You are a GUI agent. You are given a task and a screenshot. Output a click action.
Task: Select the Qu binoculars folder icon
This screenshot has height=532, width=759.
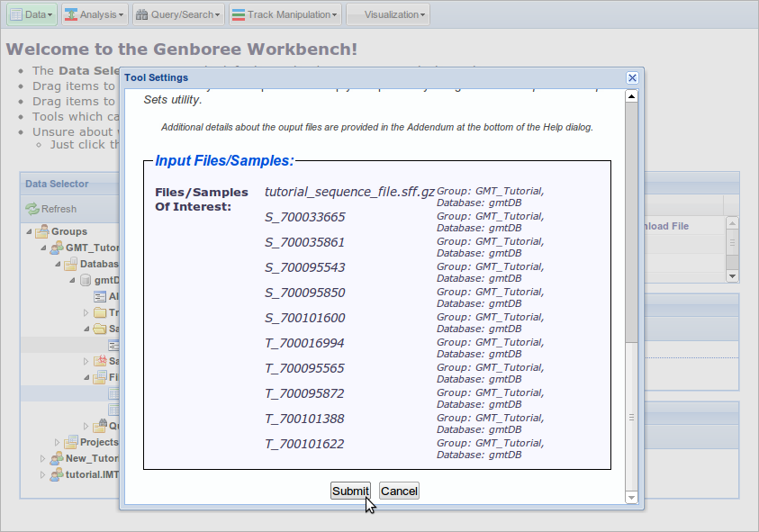click(100, 426)
